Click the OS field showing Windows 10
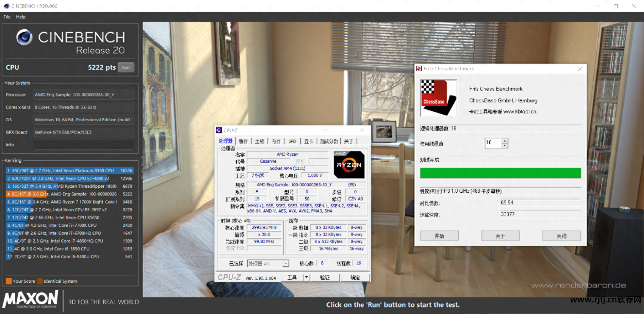Viewport: 644px width, 314px height. (84, 119)
